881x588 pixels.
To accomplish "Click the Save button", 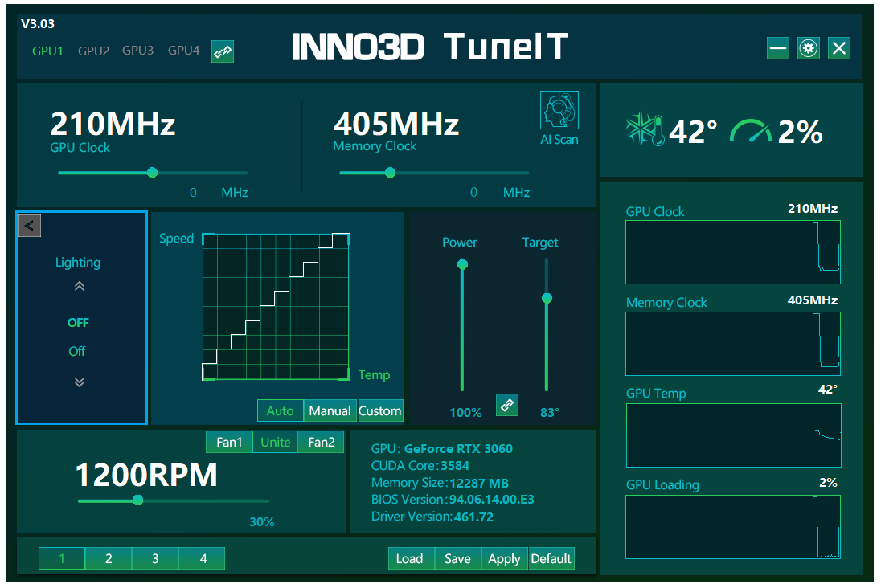I will 458,558.
